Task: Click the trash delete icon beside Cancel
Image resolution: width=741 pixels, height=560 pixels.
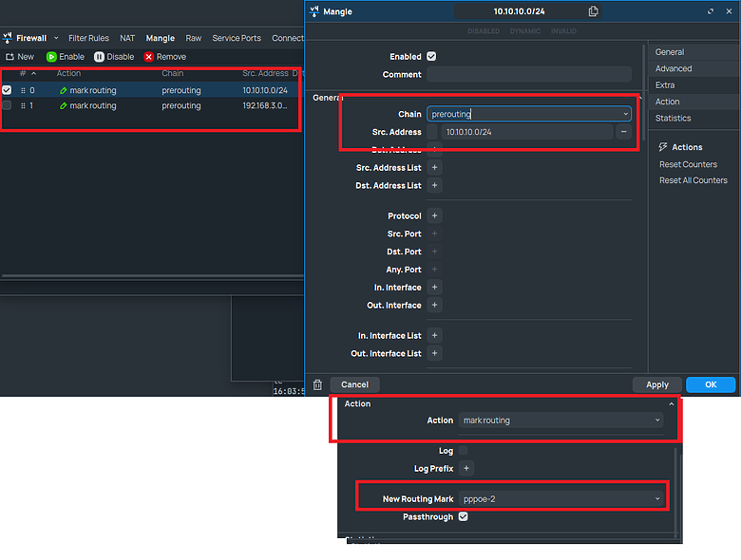Action: coord(317,384)
